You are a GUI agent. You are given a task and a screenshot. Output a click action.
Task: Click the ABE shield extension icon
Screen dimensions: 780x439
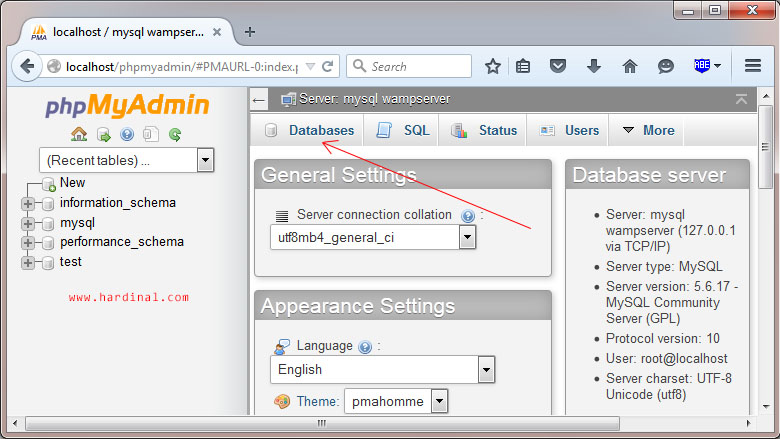(x=701, y=66)
